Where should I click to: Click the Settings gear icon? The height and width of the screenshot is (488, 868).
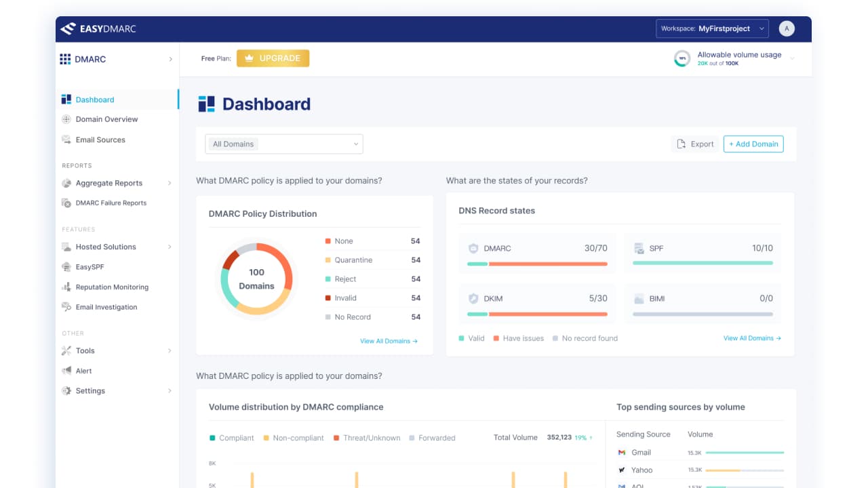66,390
